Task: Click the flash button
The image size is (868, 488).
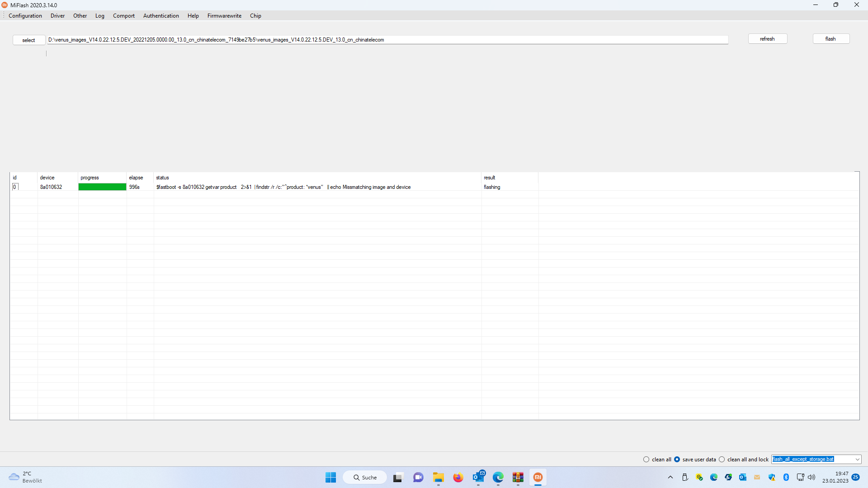Action: pyautogui.click(x=830, y=39)
